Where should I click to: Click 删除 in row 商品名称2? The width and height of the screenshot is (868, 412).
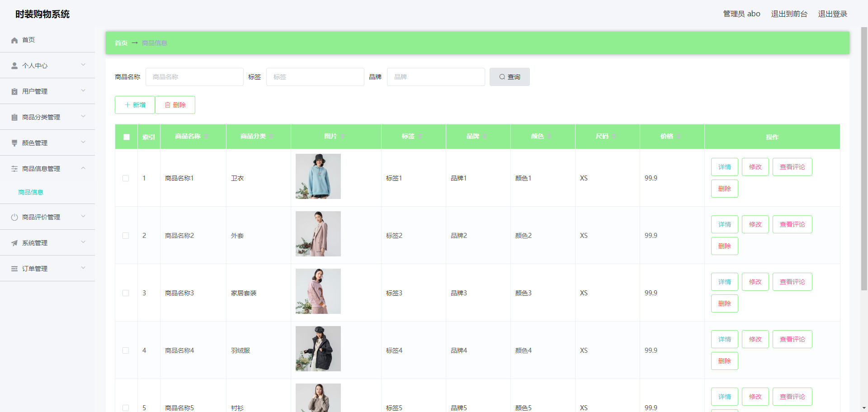click(725, 246)
